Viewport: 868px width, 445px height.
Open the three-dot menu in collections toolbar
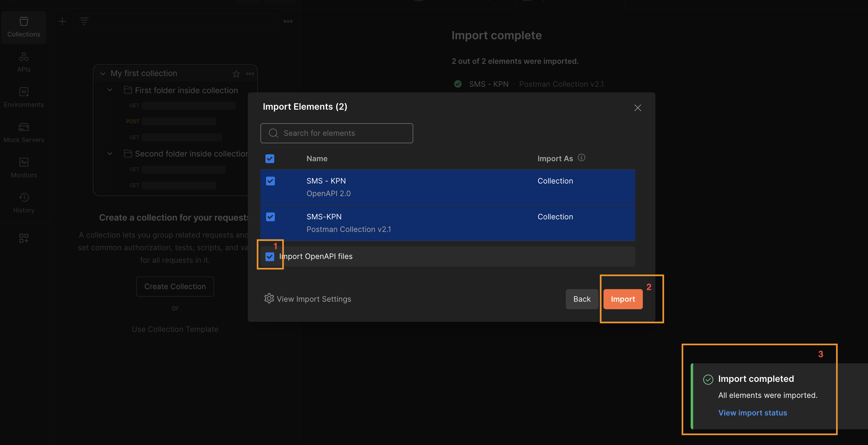coord(288,22)
